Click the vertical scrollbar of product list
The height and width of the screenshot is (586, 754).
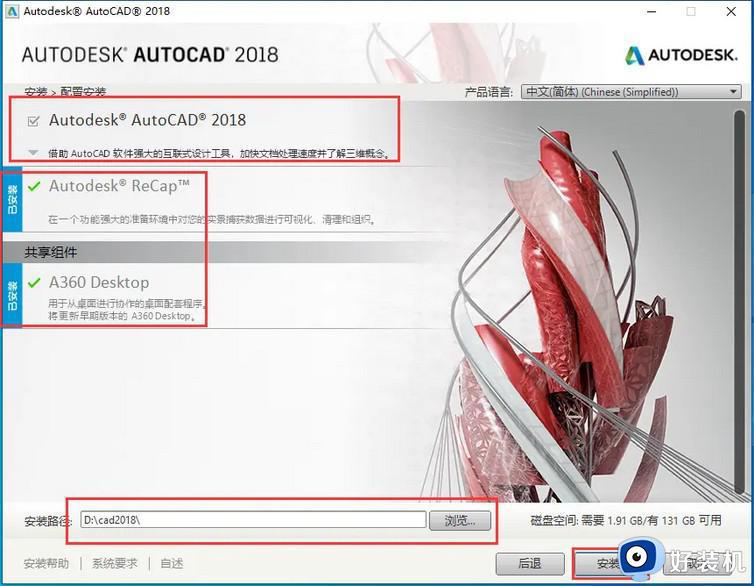point(740,303)
